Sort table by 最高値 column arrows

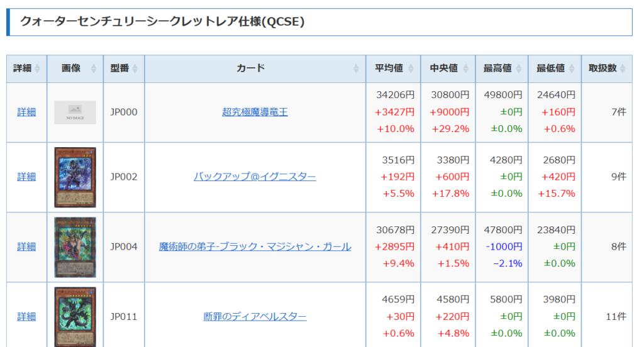(x=519, y=69)
